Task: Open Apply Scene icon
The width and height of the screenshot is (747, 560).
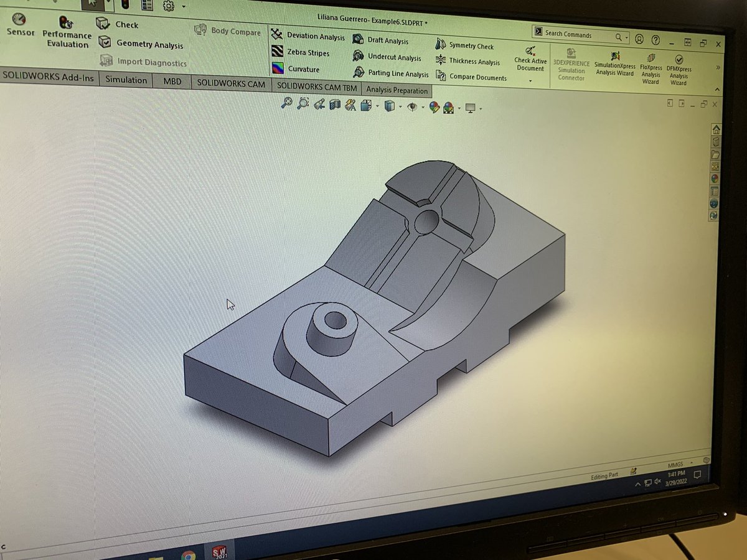Action: (448, 108)
